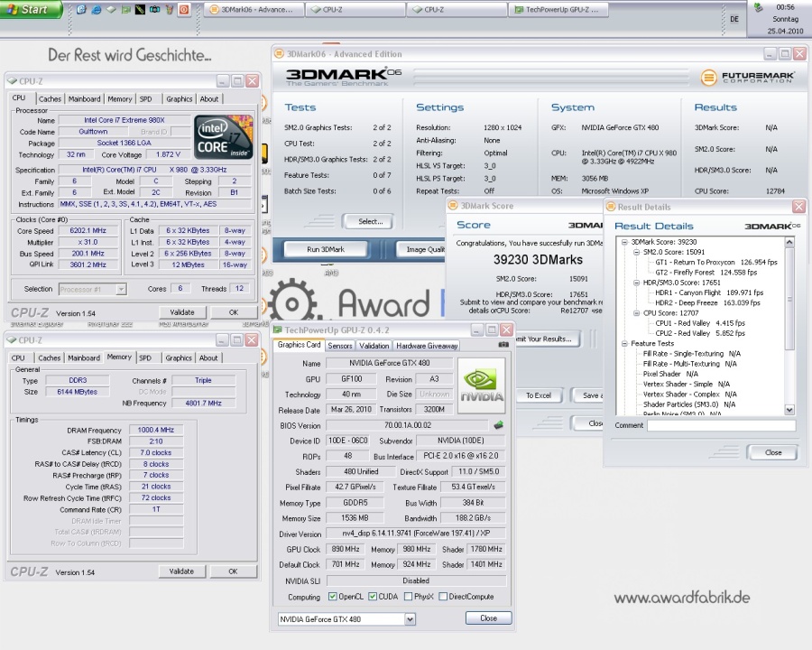Click the DE language indicator in taskbar
The height and width of the screenshot is (650, 812).
coord(734,19)
